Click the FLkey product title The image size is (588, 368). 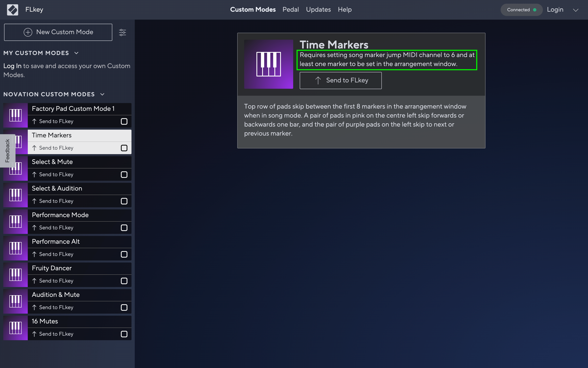click(34, 10)
